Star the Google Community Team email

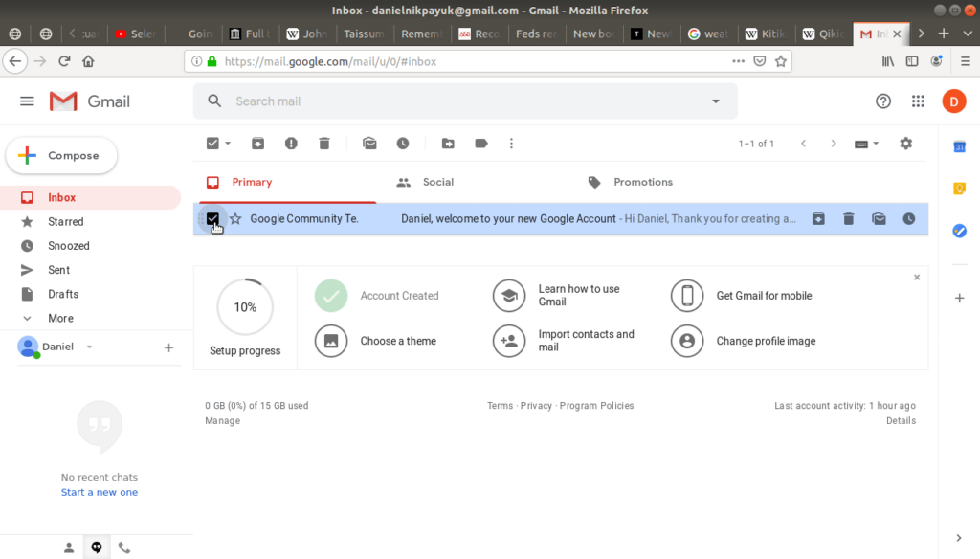tap(235, 219)
